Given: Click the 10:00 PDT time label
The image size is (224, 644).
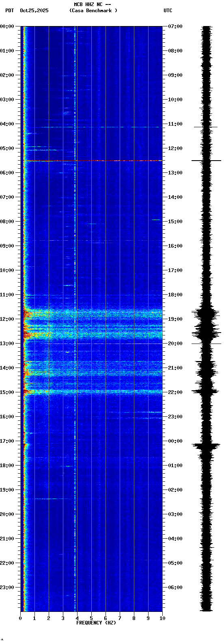Looking at the screenshot, I should click(x=7, y=270).
